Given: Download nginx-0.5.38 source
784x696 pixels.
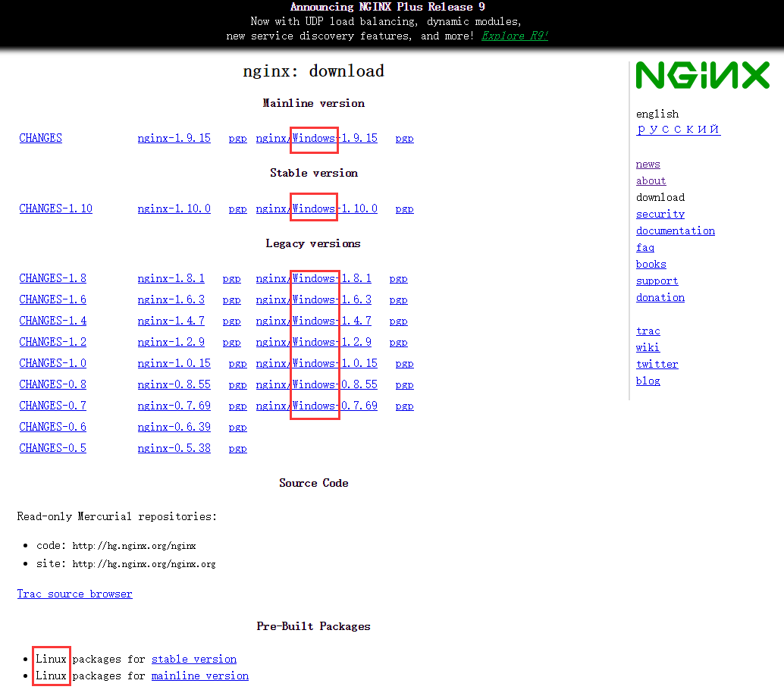Looking at the screenshot, I should (174, 448).
